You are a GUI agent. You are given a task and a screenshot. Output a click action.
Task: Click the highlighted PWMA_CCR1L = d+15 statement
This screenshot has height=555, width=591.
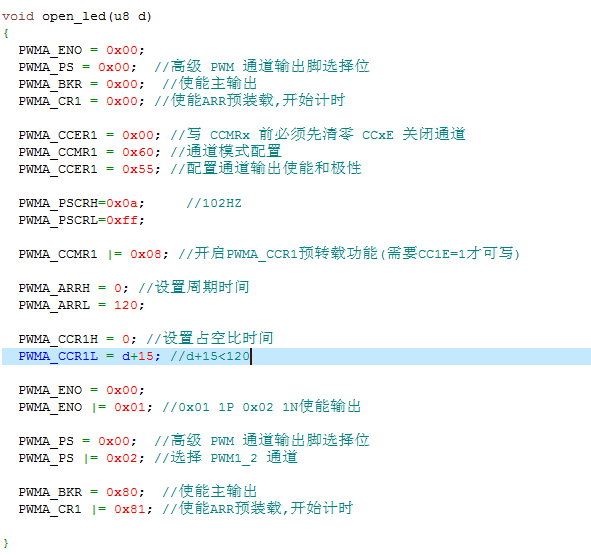[x=90, y=356]
